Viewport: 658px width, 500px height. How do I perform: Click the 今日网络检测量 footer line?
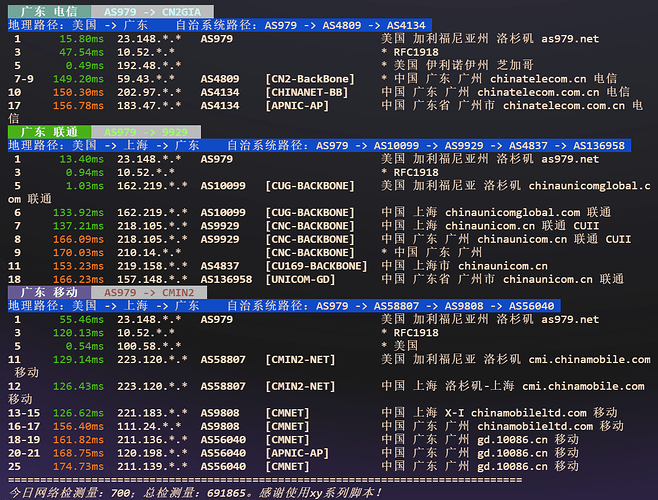pyautogui.click(x=196, y=492)
